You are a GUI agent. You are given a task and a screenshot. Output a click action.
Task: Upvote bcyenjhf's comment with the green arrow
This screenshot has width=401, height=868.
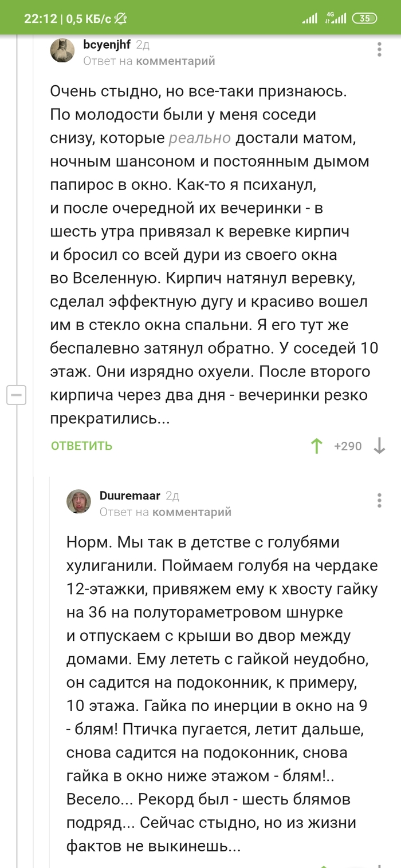[x=316, y=446]
